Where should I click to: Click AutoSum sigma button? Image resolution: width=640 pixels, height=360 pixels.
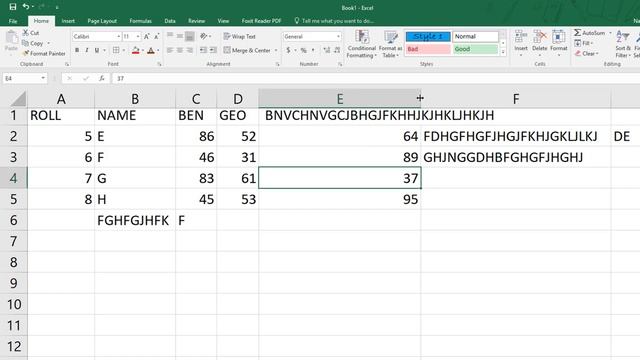pos(590,33)
